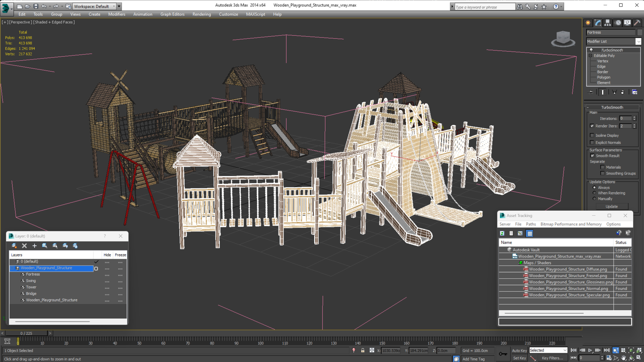The height and width of the screenshot is (362, 644).
Task: Collapse the TurboSmooth rollout
Action: tap(588, 107)
